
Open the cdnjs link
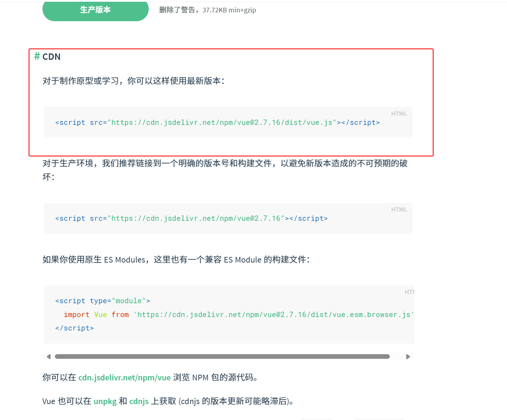click(139, 401)
